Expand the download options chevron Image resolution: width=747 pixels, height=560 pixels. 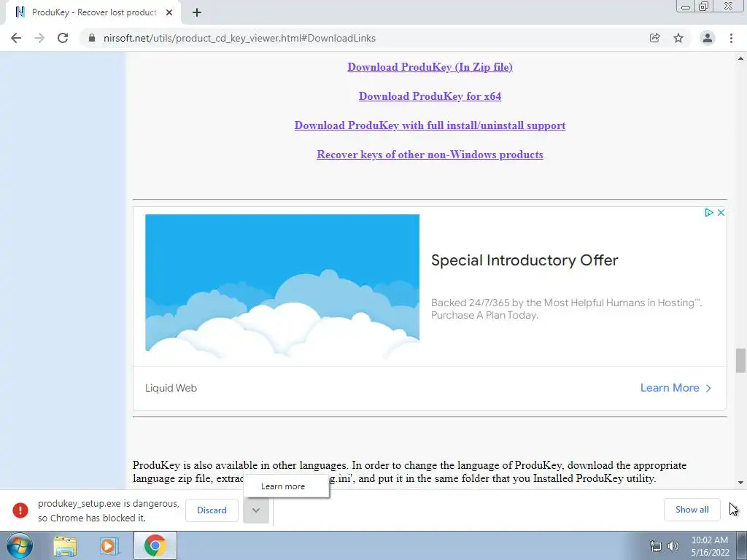[256, 510]
